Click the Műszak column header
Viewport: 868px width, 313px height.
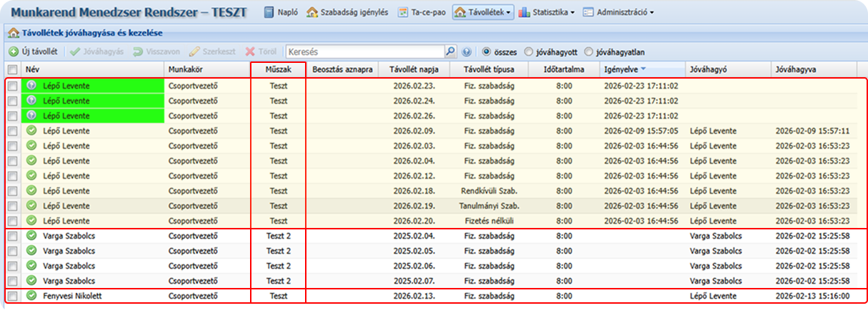(278, 69)
